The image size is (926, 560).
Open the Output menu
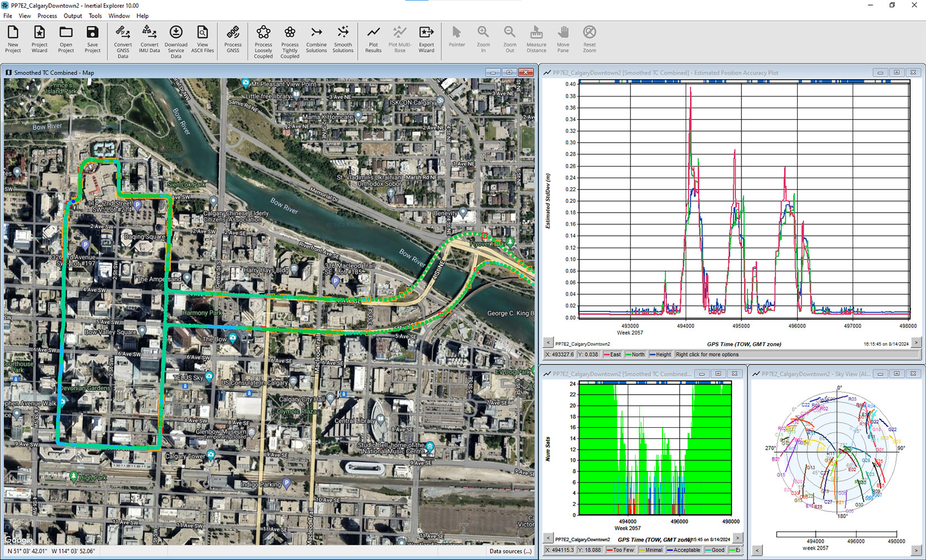[72, 15]
